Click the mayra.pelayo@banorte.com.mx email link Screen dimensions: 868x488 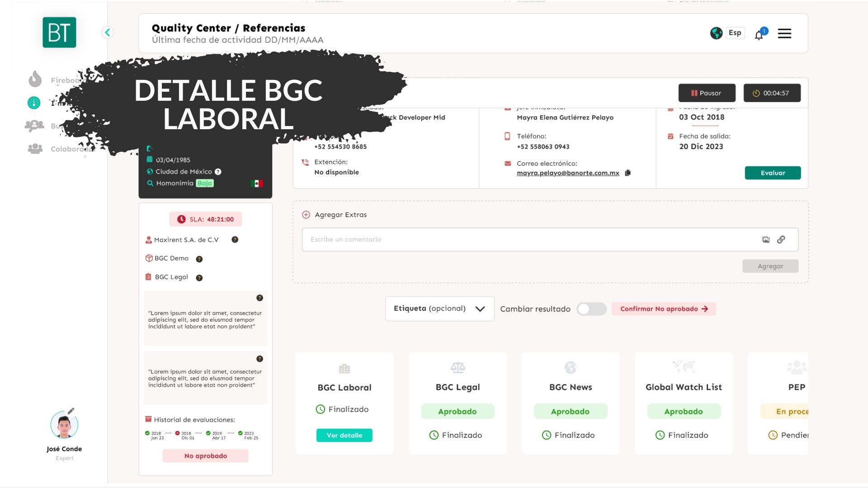coord(568,173)
